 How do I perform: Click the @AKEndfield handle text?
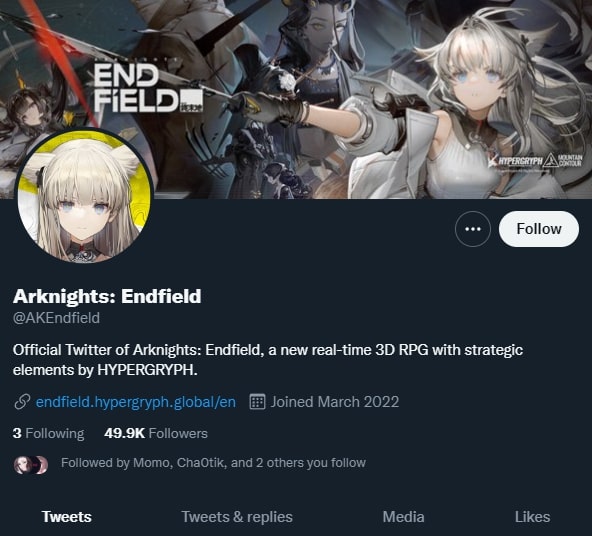coord(56,318)
